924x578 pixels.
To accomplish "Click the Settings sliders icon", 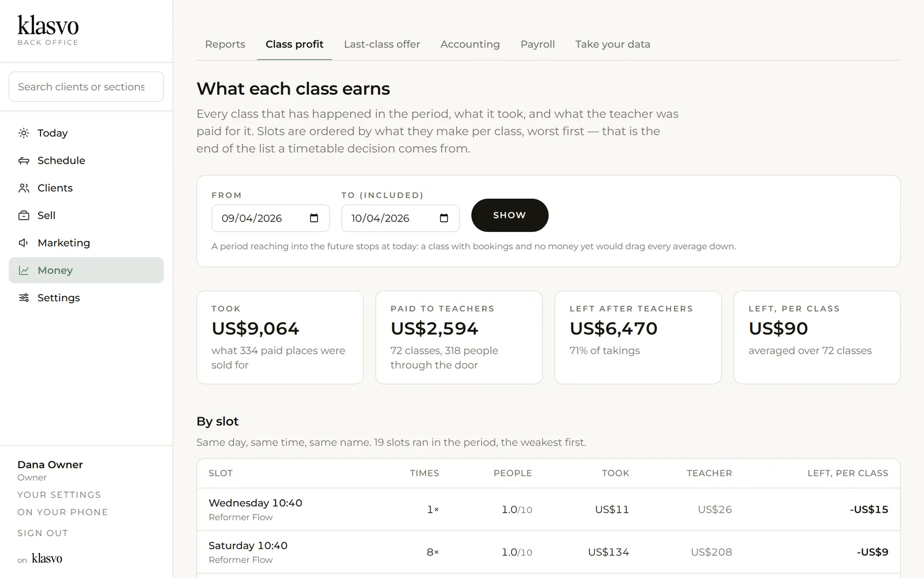I will [x=24, y=298].
